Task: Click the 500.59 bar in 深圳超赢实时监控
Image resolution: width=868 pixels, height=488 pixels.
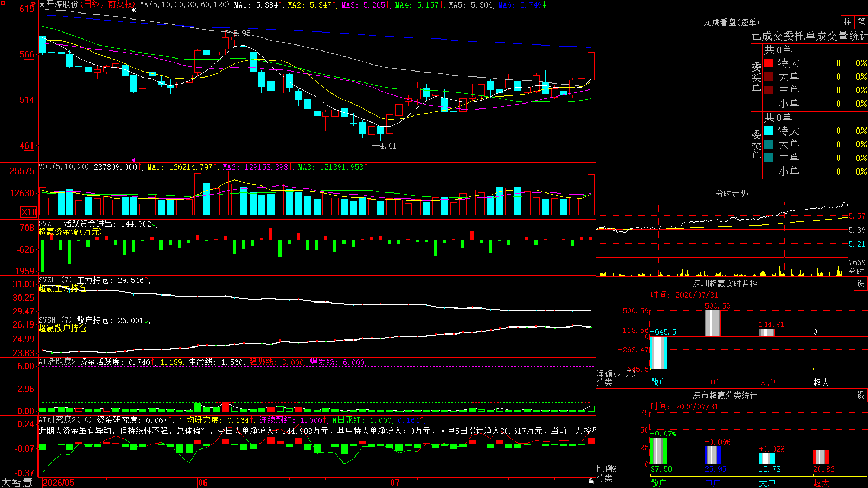Action: (713, 323)
